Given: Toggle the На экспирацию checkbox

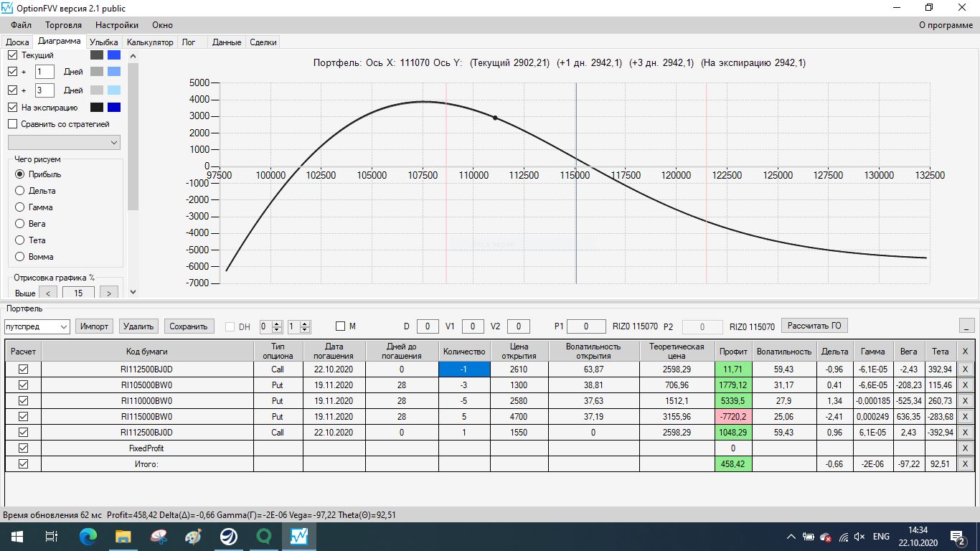Looking at the screenshot, I should (12, 108).
